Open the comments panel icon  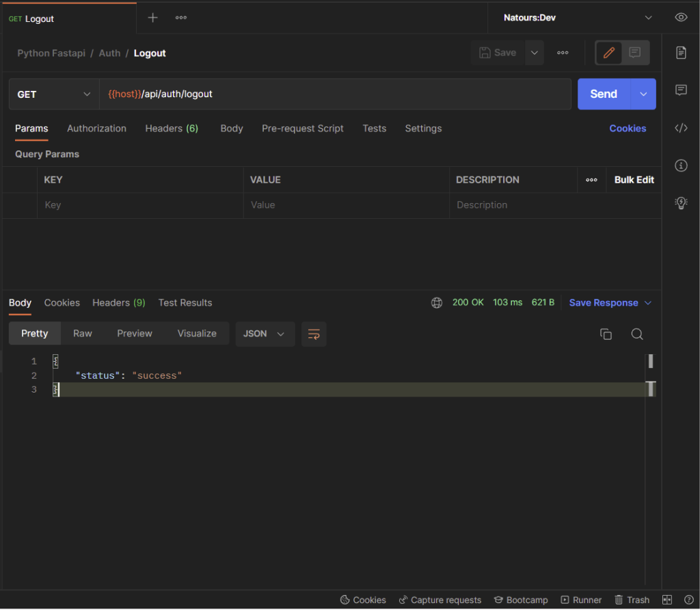(x=681, y=90)
